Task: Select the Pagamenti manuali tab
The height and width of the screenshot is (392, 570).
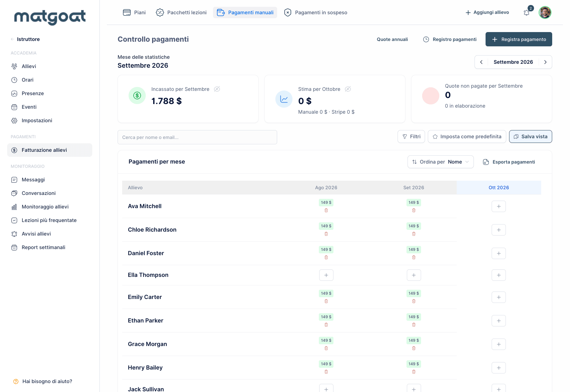Action: 245,12
